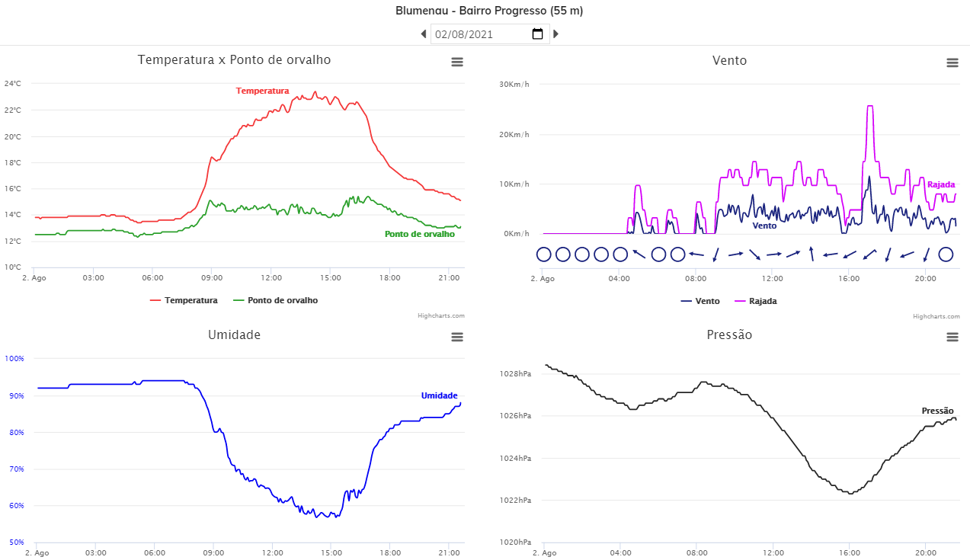
Task: Click the calendar icon in date field
Action: point(537,34)
